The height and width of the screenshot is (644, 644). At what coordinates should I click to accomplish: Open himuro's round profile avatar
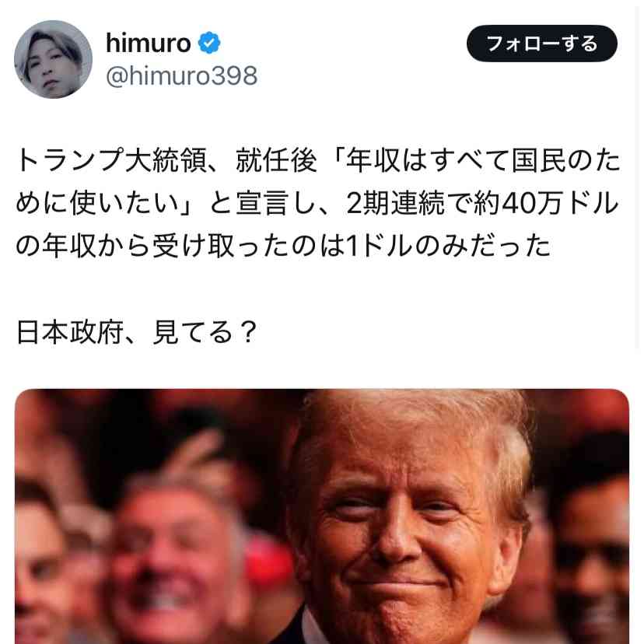point(53,59)
